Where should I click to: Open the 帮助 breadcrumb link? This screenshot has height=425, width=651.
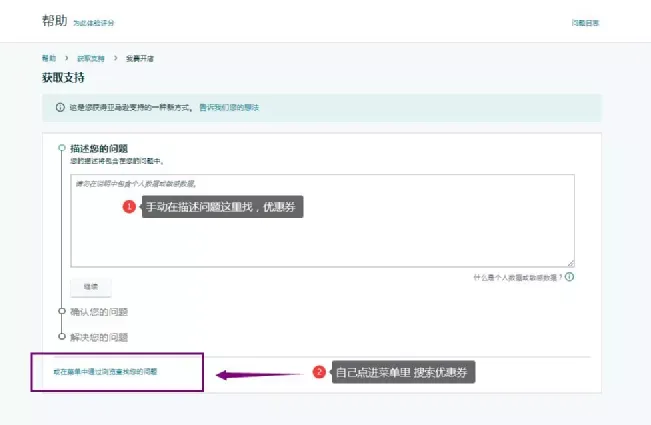pos(49,59)
